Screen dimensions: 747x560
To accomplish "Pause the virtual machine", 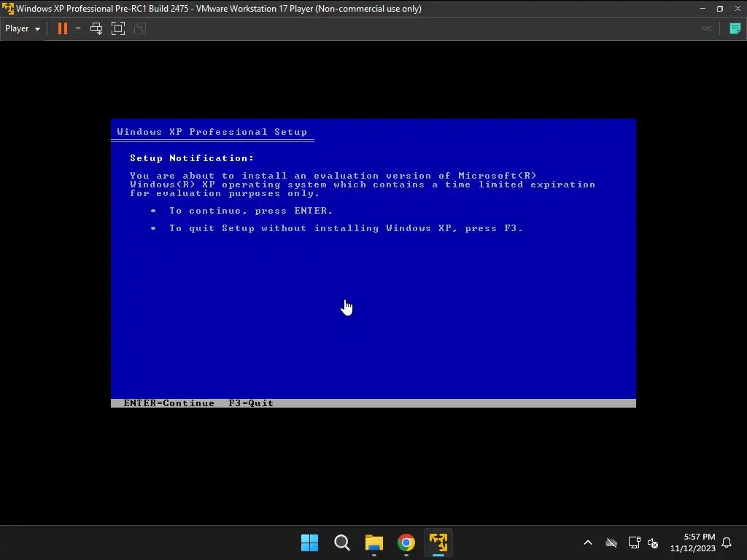I will click(x=63, y=28).
